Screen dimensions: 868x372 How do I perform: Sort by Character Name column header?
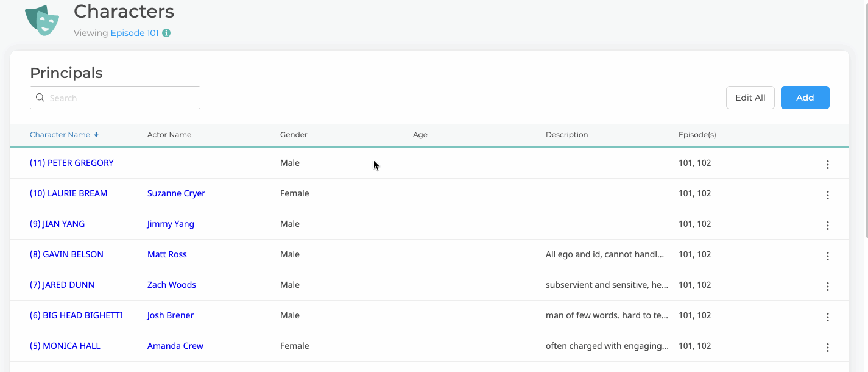[60, 135]
